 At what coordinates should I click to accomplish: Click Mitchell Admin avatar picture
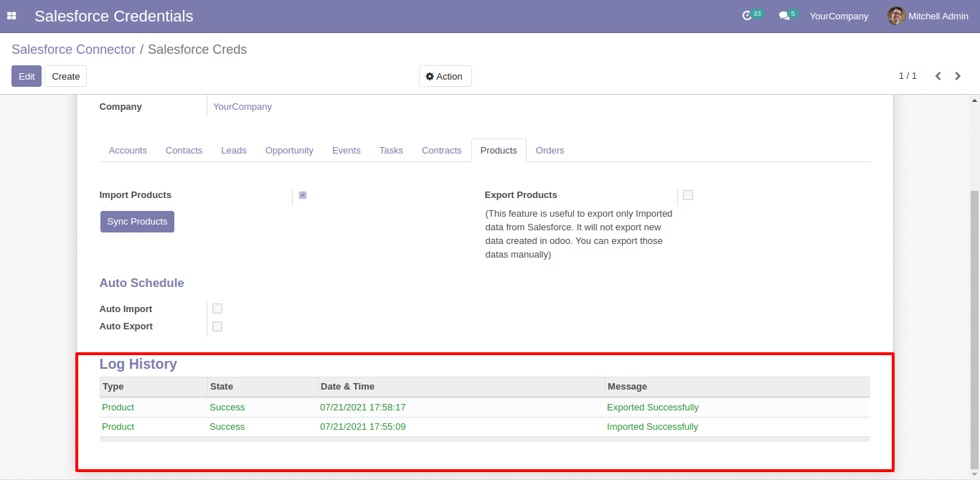click(x=896, y=16)
